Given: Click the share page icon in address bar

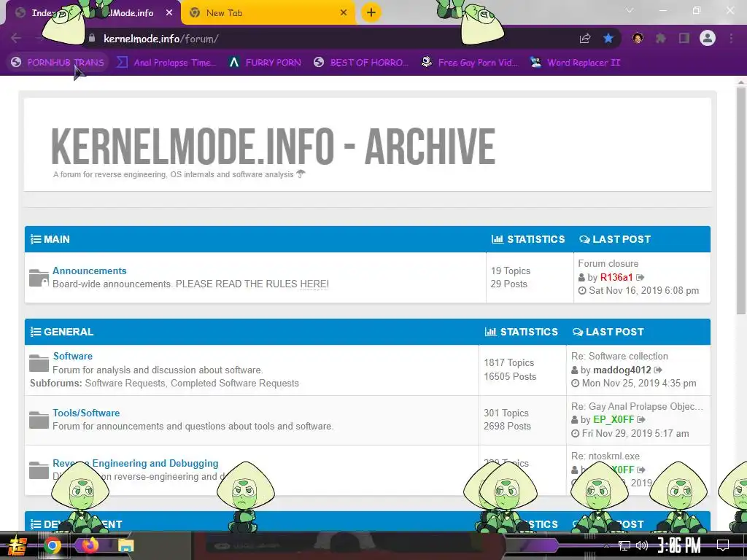Looking at the screenshot, I should (x=585, y=39).
